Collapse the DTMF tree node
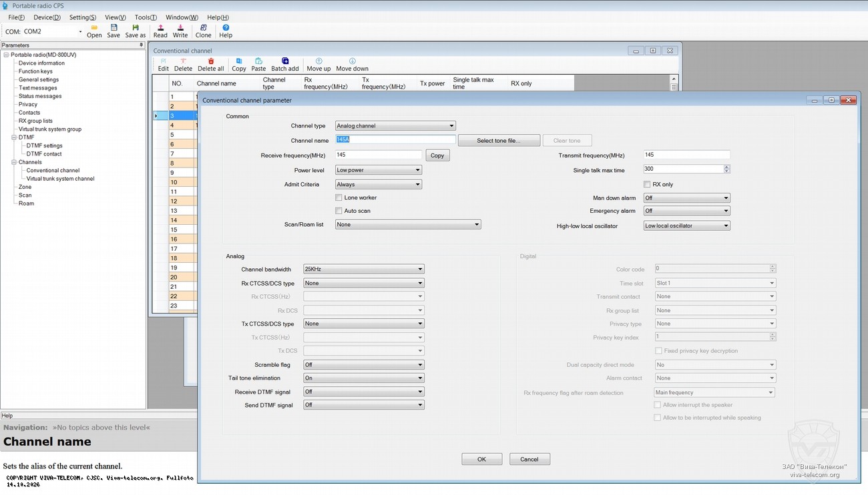 [x=14, y=137]
